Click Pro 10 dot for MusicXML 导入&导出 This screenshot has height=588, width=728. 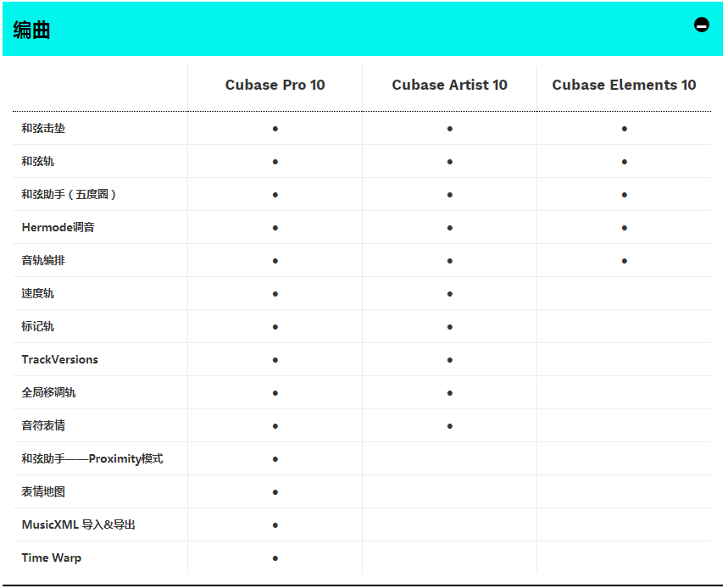click(x=275, y=525)
